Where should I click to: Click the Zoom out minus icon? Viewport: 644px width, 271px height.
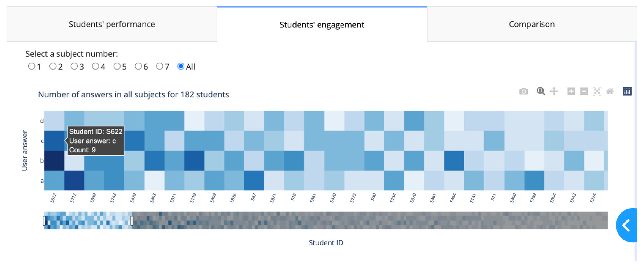[584, 91]
